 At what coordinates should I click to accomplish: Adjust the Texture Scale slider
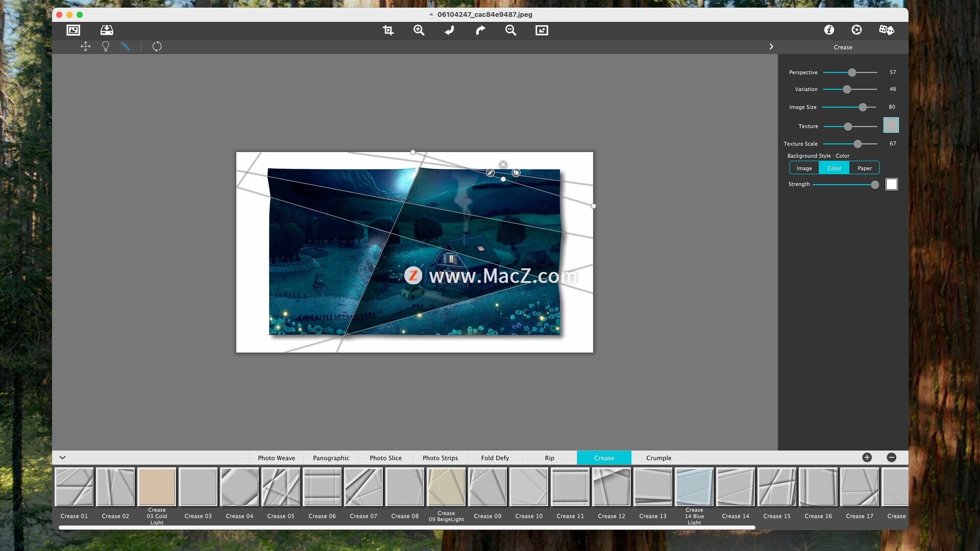pos(850,144)
